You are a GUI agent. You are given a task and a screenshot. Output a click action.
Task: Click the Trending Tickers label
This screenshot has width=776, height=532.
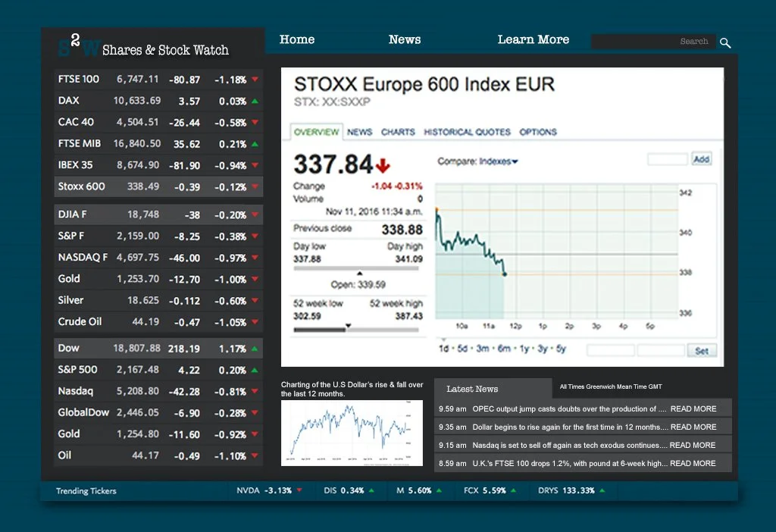[x=86, y=491]
